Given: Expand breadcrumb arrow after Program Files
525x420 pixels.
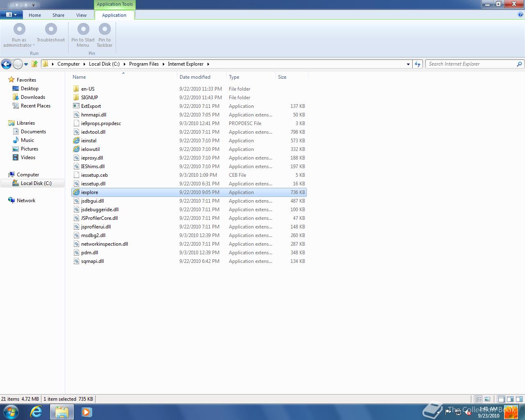Looking at the screenshot, I should pyautogui.click(x=163, y=64).
